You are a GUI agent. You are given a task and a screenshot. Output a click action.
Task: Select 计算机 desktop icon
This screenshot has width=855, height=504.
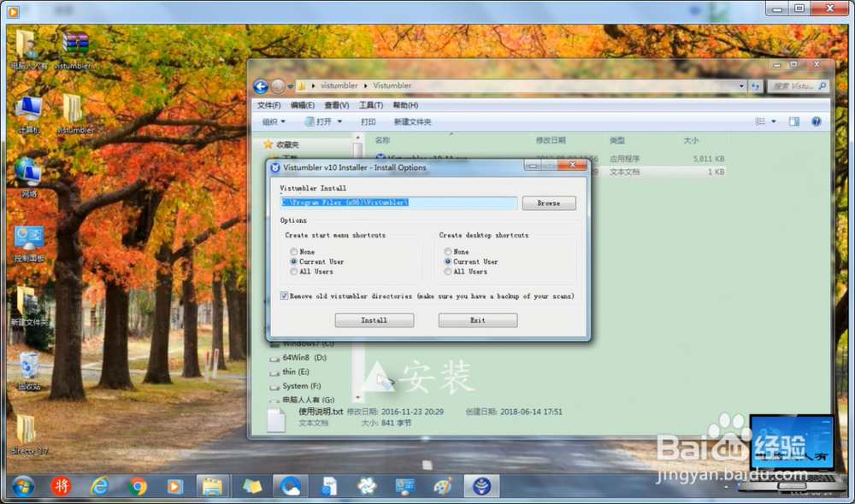coord(28,115)
